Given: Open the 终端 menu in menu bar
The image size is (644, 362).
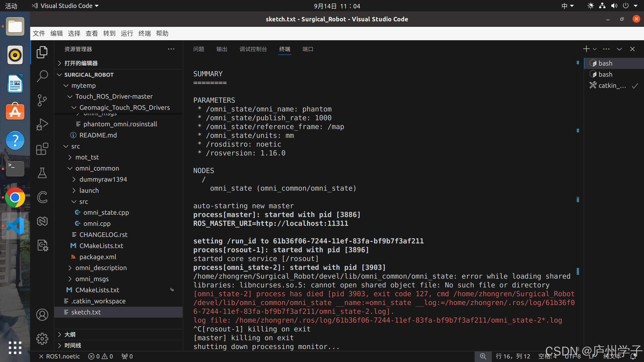Looking at the screenshot, I should tap(144, 33).
